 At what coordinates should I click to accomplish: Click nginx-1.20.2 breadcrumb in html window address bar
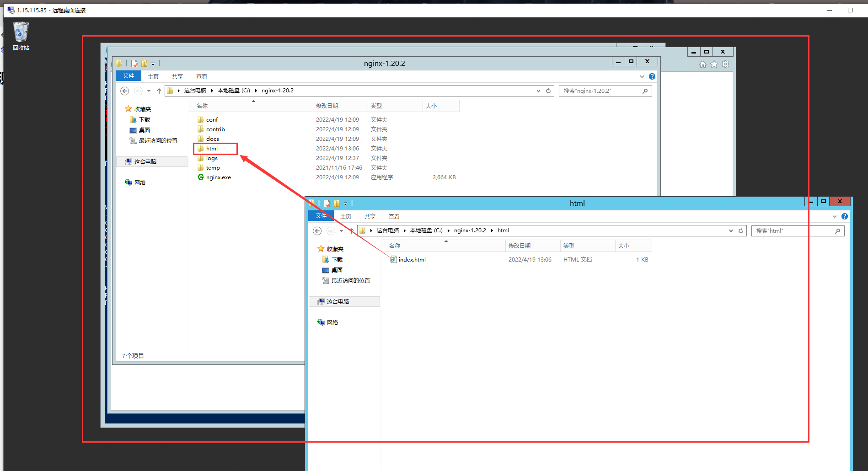(x=470, y=230)
